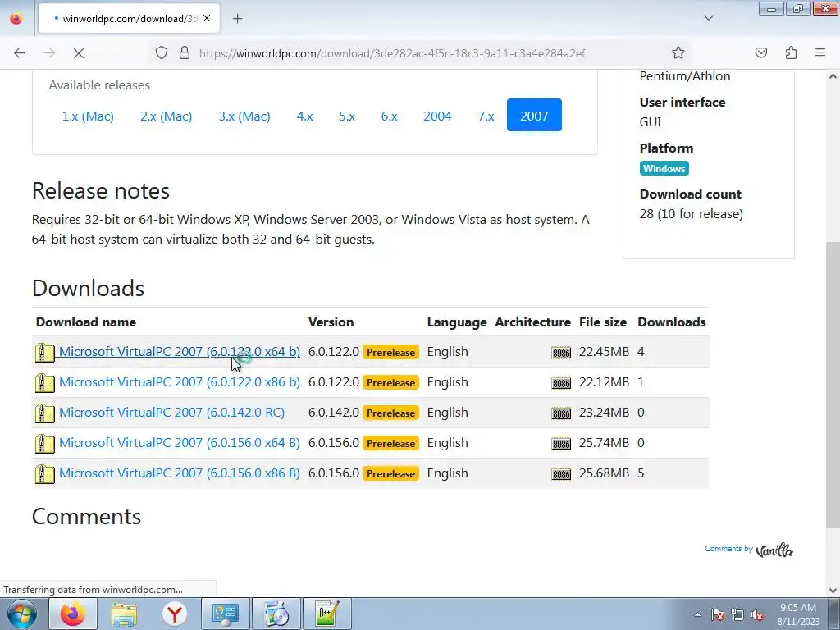Open the Windows Start menu
Screen dimensions: 840x630
[x=22, y=614]
